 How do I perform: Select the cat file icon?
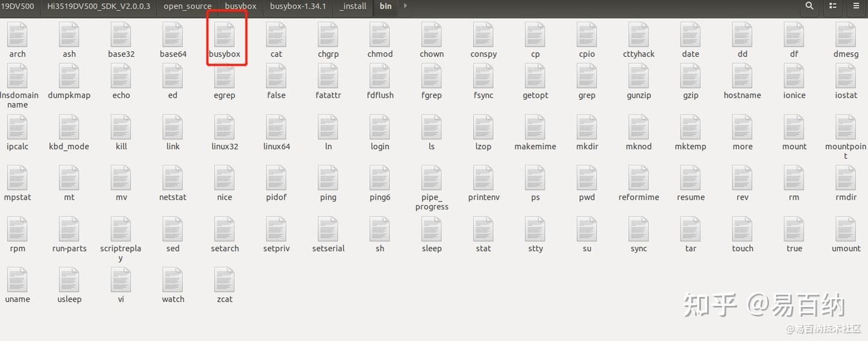[x=276, y=35]
